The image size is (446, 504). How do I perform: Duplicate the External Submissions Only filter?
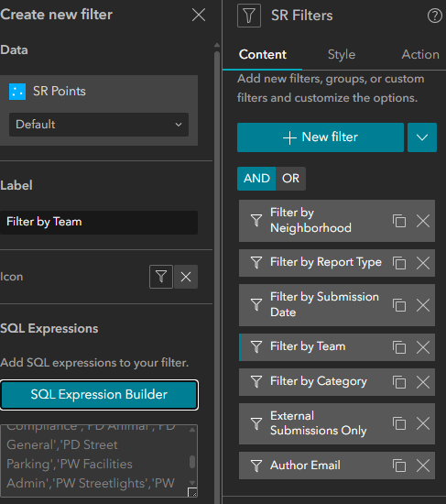399,423
